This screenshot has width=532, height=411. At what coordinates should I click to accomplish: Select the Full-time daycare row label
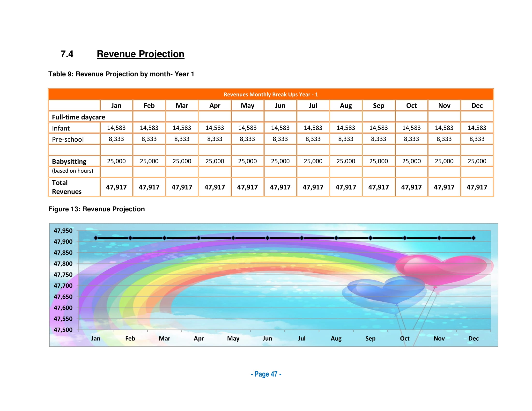tap(78, 117)
